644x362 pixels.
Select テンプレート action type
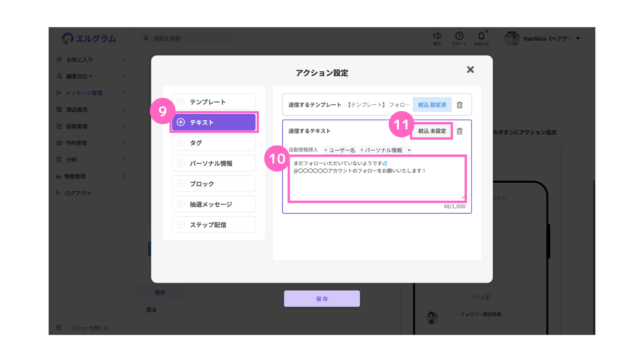point(214,102)
